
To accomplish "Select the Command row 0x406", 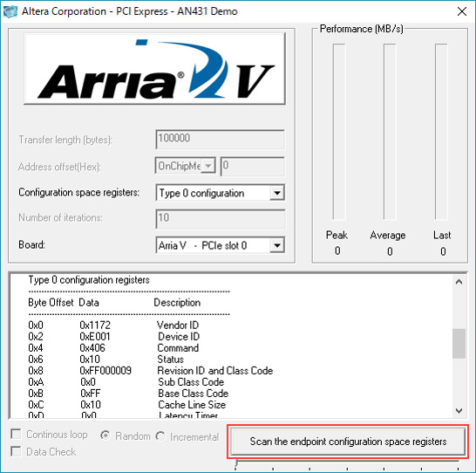I will point(113,348).
